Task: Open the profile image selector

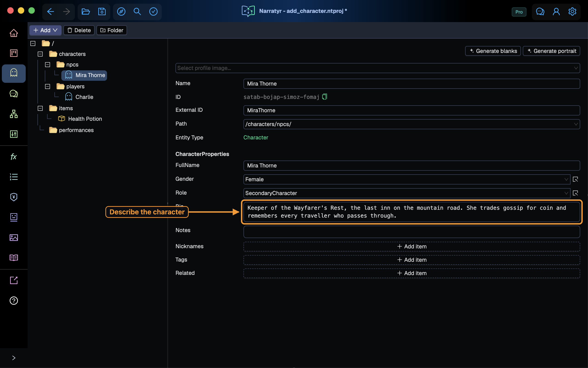Action: click(x=378, y=68)
